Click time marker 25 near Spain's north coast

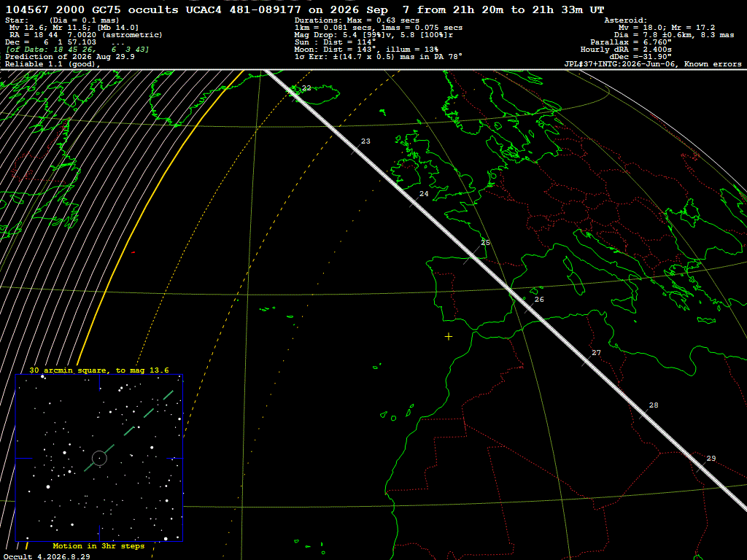pyautogui.click(x=485, y=242)
